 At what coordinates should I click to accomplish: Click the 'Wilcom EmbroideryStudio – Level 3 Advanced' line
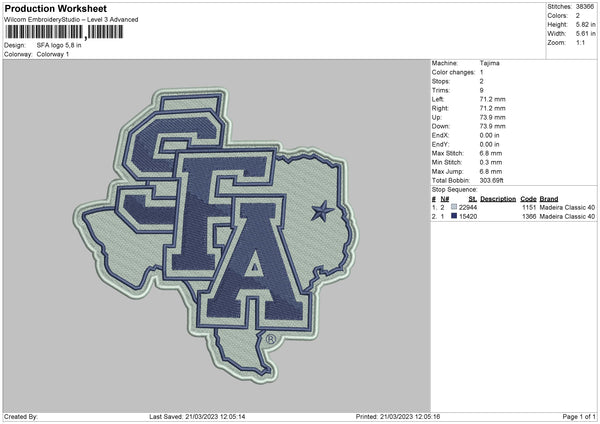coord(71,20)
